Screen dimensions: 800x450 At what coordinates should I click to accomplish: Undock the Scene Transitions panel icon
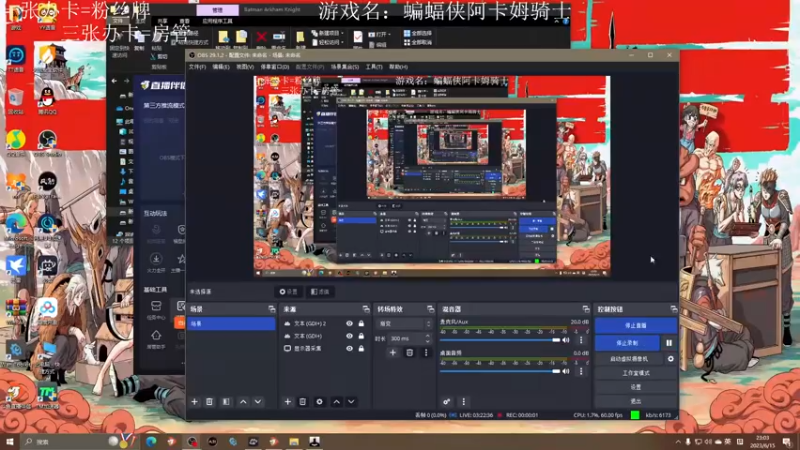click(x=431, y=309)
